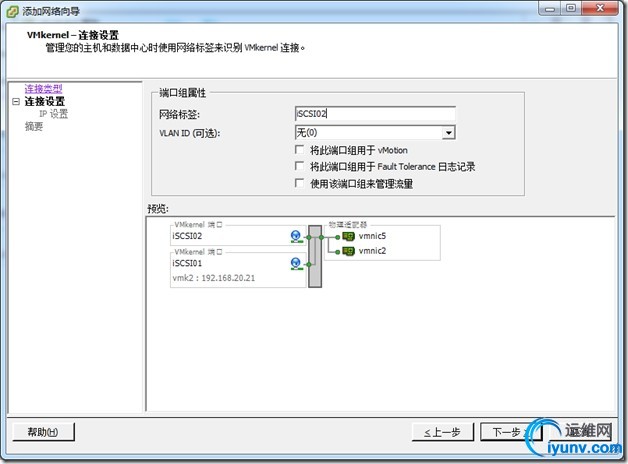628x464 pixels.
Task: Open the VLAN ID dropdown arrow
Action: coord(449,133)
